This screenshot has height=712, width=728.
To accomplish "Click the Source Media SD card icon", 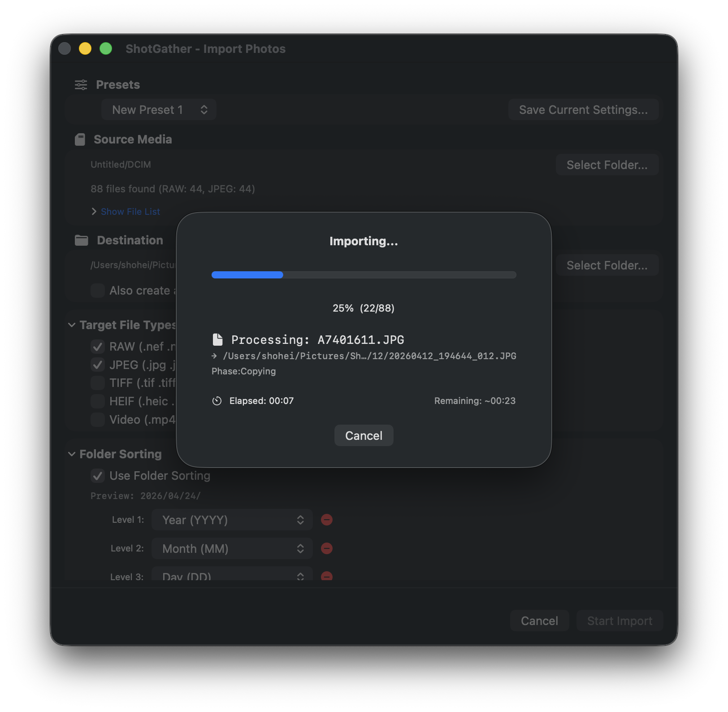I will (80, 139).
